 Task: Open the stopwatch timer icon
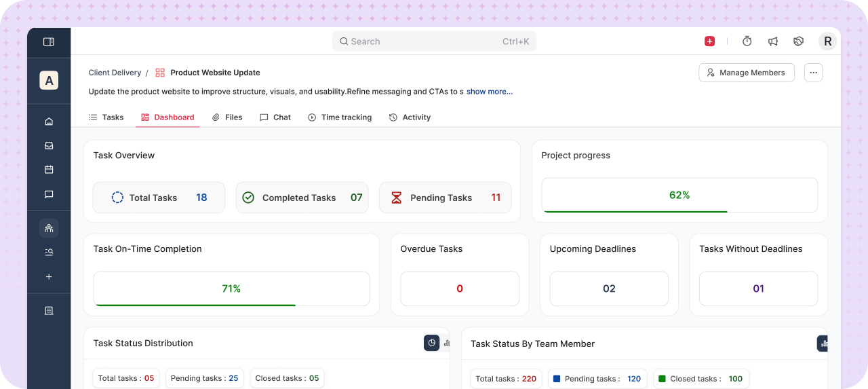coord(747,41)
